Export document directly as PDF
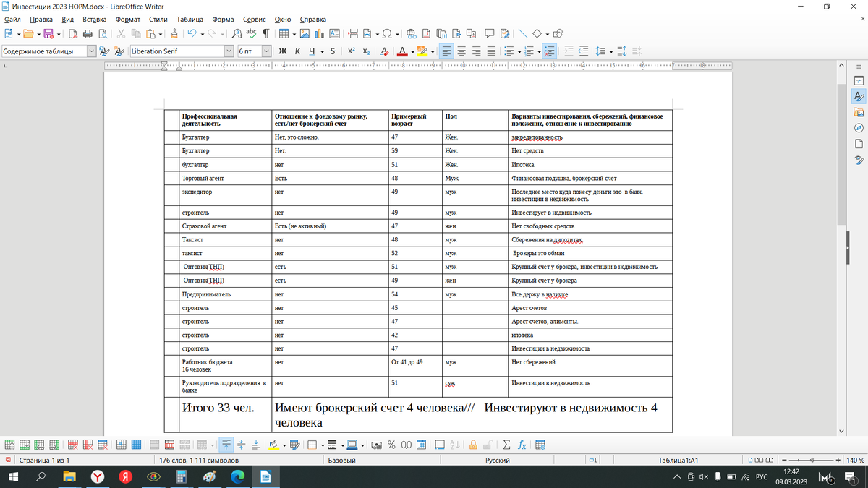Viewport: 868px width, 488px height. click(72, 33)
